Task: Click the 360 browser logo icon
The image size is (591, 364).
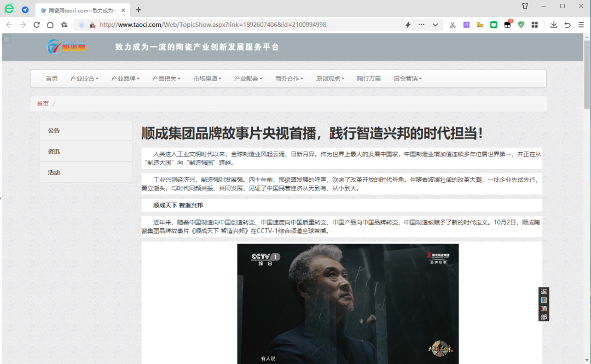Action: click(9, 9)
